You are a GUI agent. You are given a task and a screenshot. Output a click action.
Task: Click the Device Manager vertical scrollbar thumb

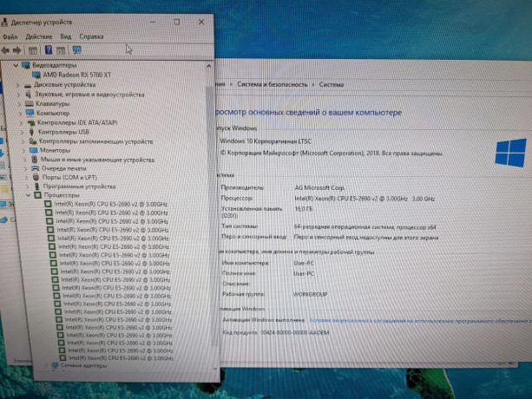point(212,215)
